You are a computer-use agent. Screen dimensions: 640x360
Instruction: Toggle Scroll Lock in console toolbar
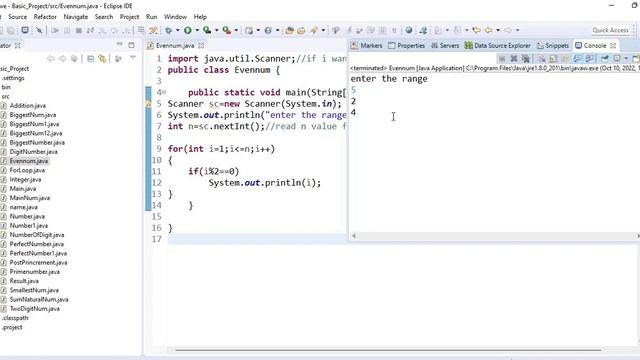click(553, 59)
